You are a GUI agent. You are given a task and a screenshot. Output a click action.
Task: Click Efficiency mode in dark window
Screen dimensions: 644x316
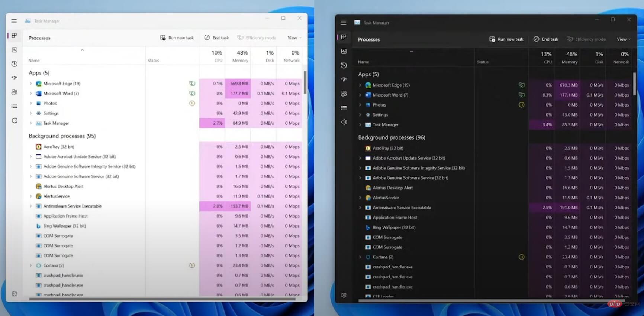pyautogui.click(x=586, y=39)
